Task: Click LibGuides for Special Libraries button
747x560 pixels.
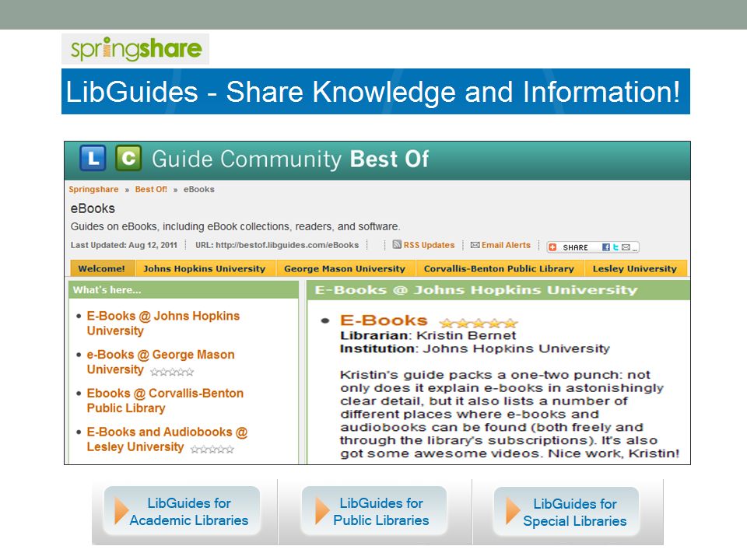Action: [x=566, y=512]
